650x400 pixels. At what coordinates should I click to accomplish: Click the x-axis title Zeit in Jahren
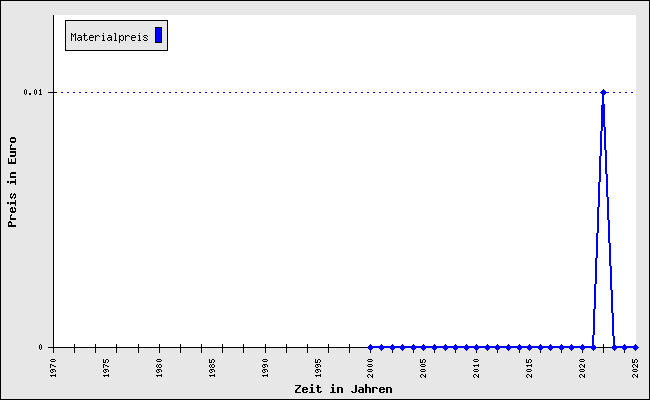343,389
